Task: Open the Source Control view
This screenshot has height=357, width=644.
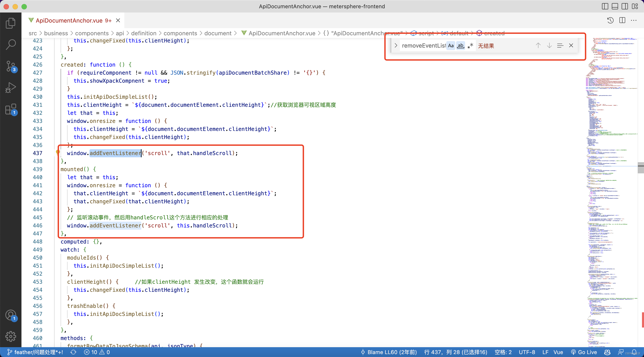Action: (x=11, y=66)
